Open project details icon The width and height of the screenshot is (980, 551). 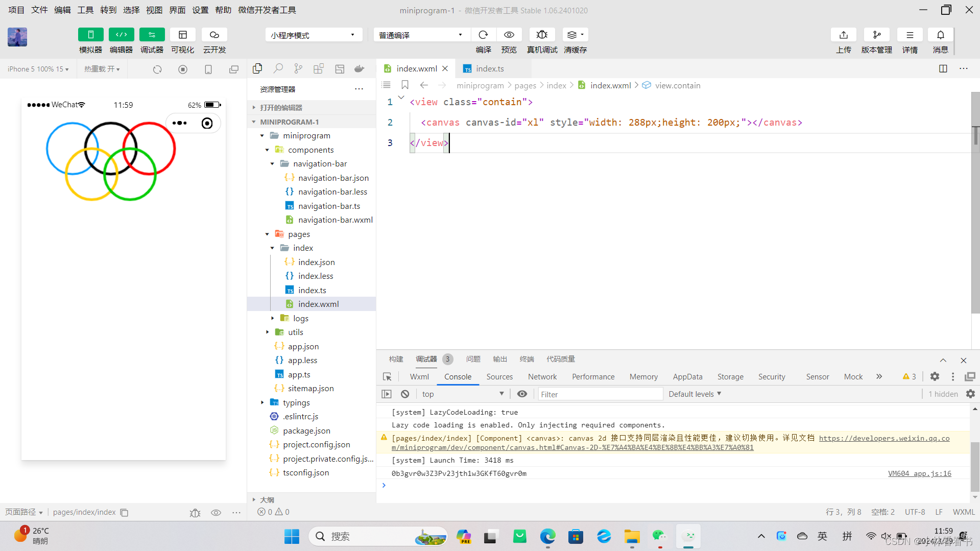point(910,35)
